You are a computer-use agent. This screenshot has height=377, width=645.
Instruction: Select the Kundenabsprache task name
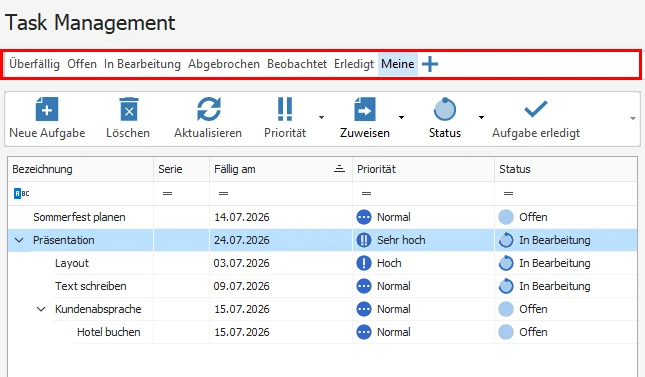pos(98,309)
